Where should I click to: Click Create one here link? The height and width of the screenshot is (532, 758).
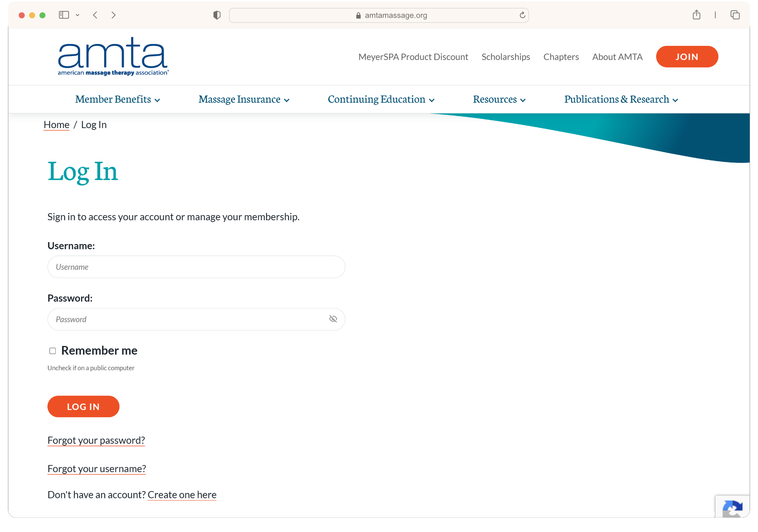(182, 495)
